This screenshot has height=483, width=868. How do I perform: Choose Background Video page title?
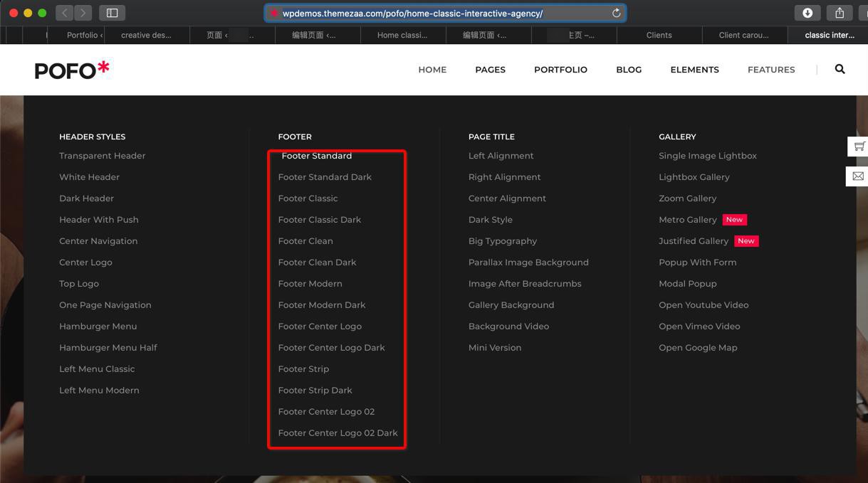508,327
